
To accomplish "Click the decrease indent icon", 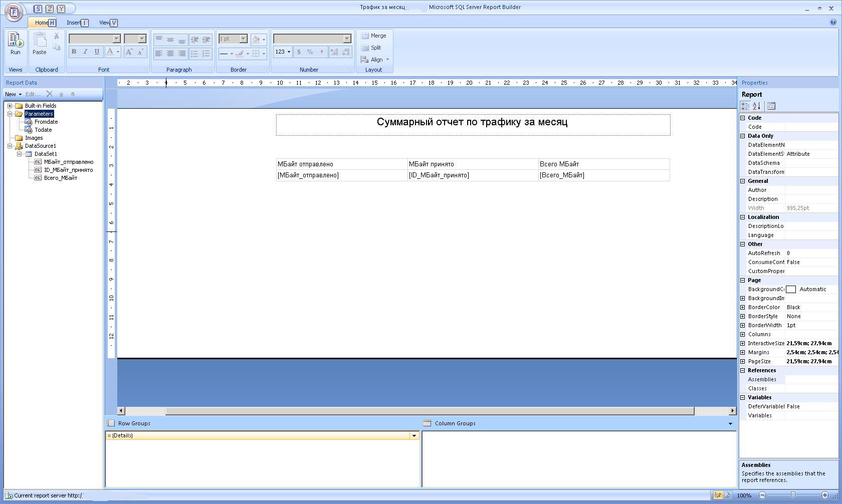I will 194,40.
